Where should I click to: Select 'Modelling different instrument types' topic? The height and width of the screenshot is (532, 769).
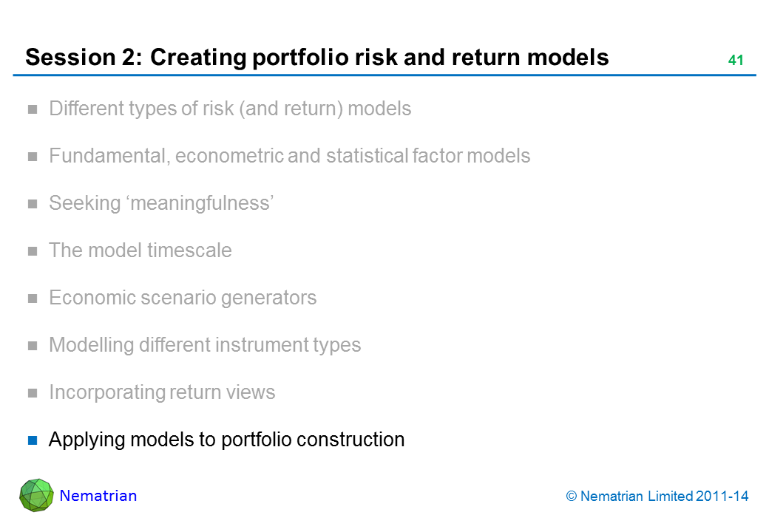(205, 345)
